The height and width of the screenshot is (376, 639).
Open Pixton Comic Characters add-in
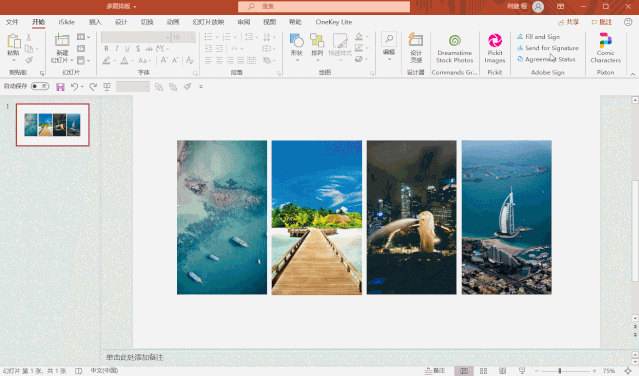click(606, 48)
